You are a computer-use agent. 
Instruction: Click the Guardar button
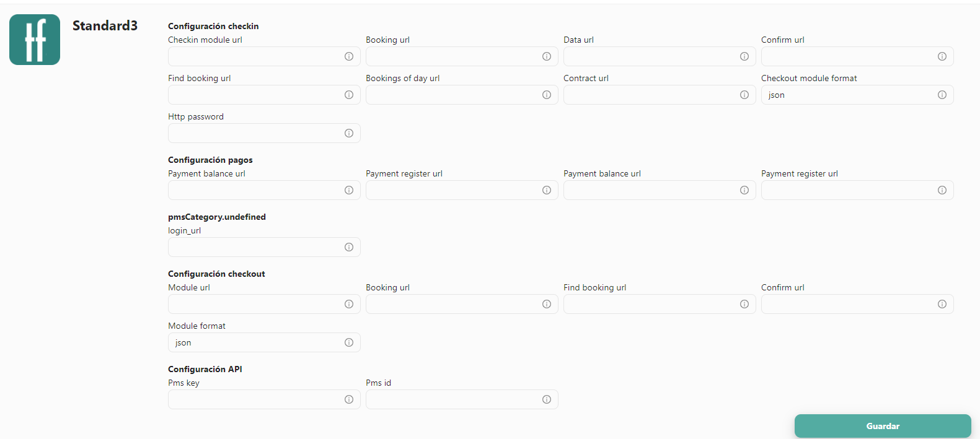(883, 426)
